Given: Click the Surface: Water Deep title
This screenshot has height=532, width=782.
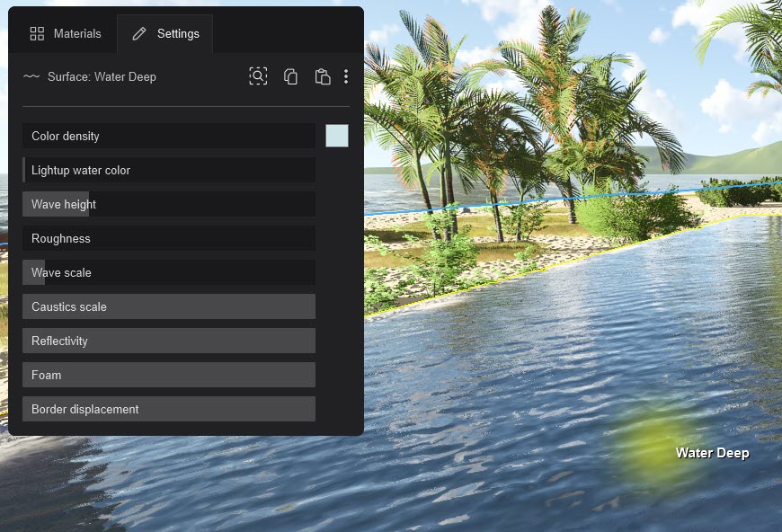Looking at the screenshot, I should [x=102, y=76].
